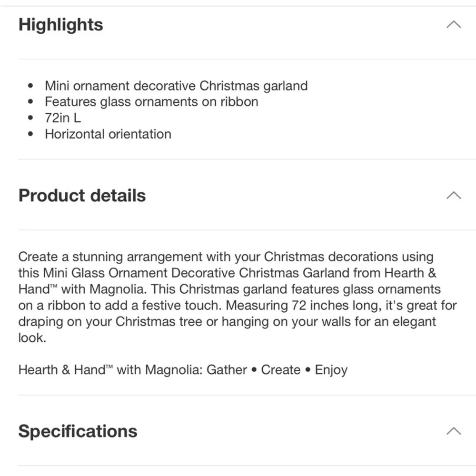Click Features glass ornaments on ribbon text
This screenshot has width=476, height=476.
coord(151,102)
